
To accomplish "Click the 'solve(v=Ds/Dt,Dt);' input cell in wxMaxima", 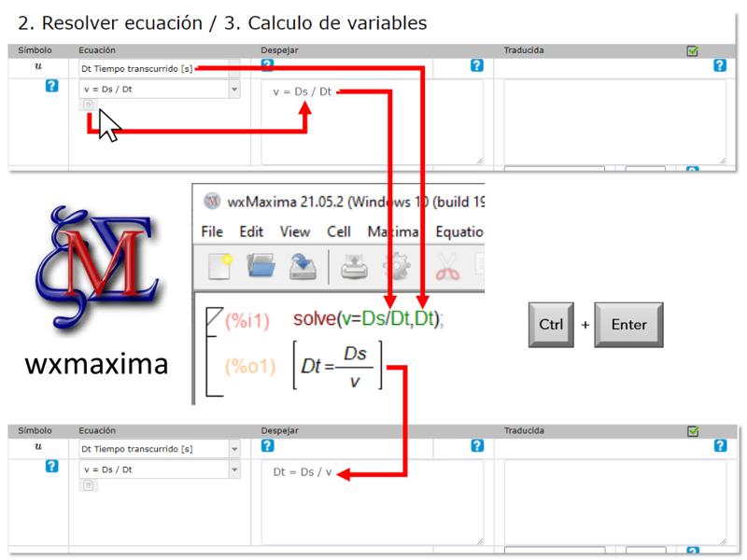I will (368, 318).
